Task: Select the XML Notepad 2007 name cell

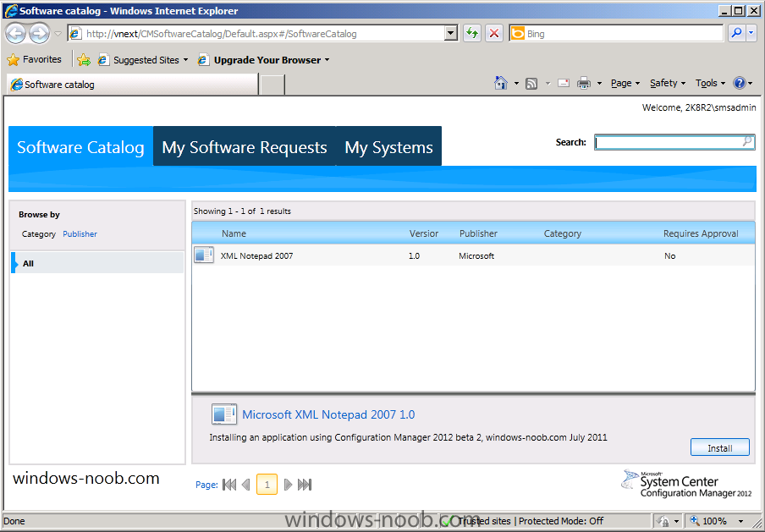Action: 256,255
